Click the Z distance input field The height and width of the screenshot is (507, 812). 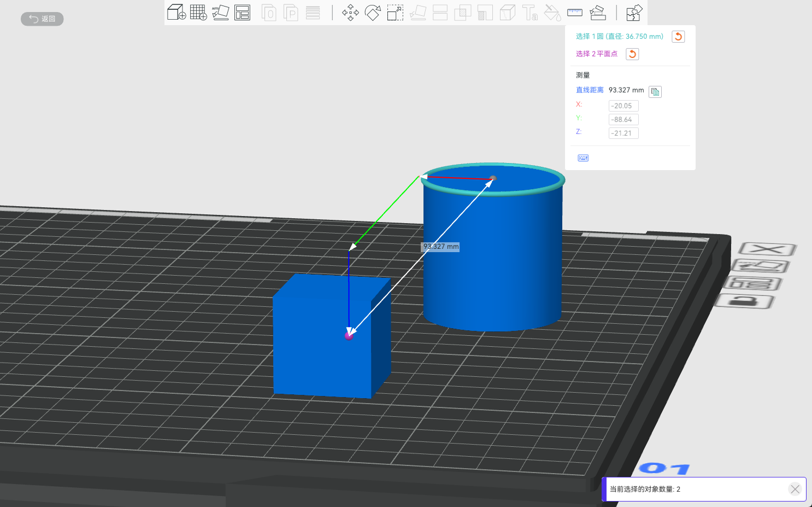[623, 133]
